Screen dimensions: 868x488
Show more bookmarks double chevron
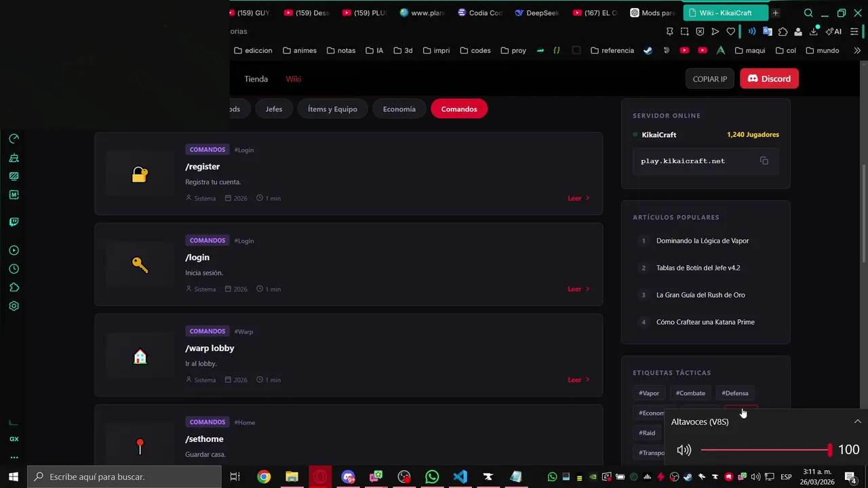point(857,50)
